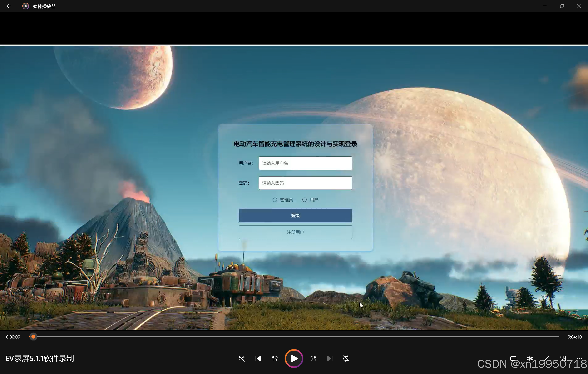The image size is (588, 374).
Task: Jump to the next track
Action: click(x=330, y=359)
